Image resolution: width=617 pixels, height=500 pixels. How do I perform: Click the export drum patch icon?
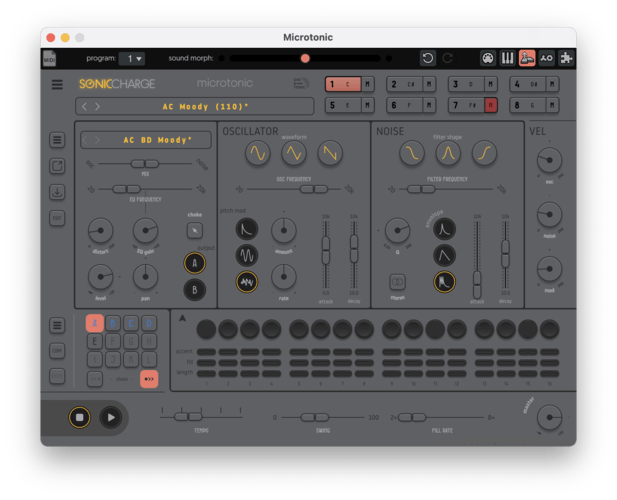pos(57,166)
